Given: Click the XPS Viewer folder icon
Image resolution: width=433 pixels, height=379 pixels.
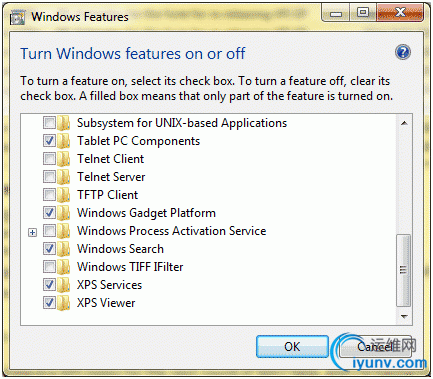Looking at the screenshot, I should (x=63, y=303).
